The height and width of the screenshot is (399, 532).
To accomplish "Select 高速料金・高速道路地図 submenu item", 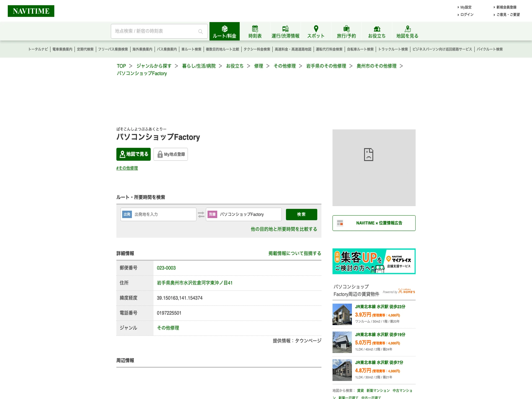I will (293, 49).
